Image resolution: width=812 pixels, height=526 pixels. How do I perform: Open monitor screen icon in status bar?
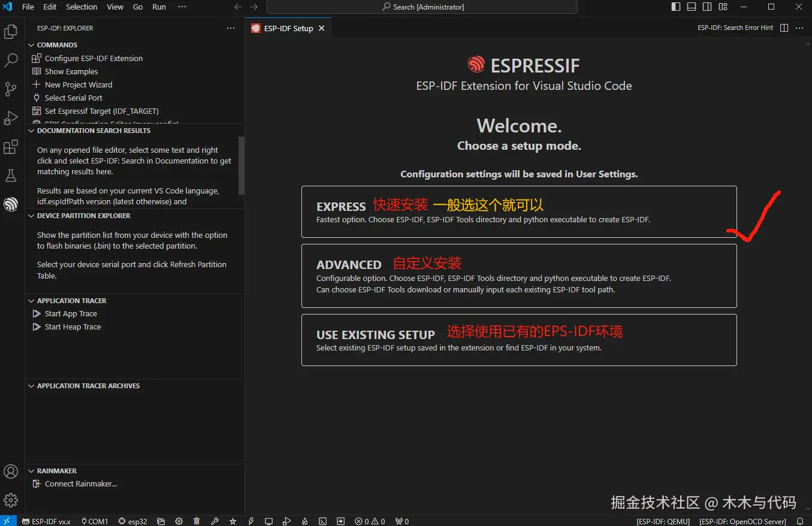pos(268,521)
